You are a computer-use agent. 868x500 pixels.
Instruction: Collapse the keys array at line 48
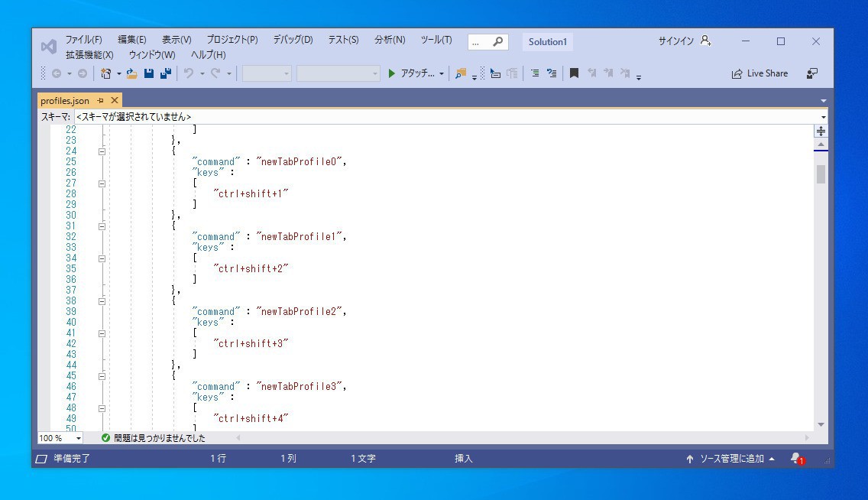click(102, 408)
